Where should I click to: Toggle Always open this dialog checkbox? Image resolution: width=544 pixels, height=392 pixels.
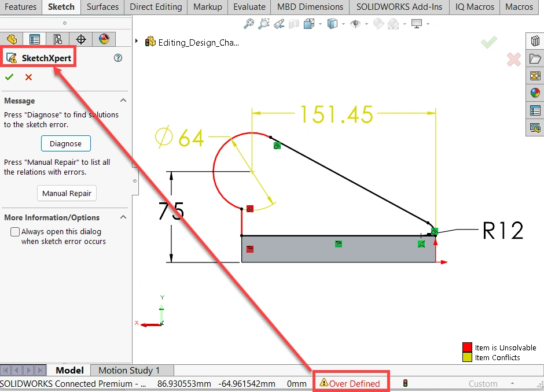[15, 231]
